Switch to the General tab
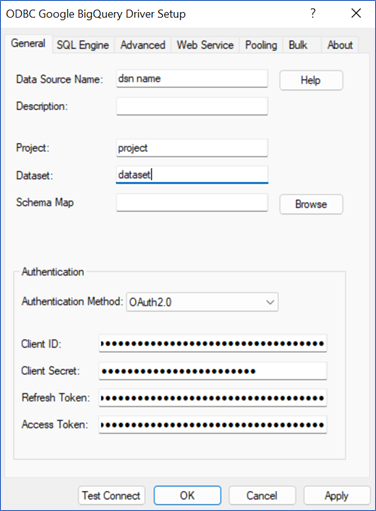This screenshot has height=511, width=376. click(28, 43)
